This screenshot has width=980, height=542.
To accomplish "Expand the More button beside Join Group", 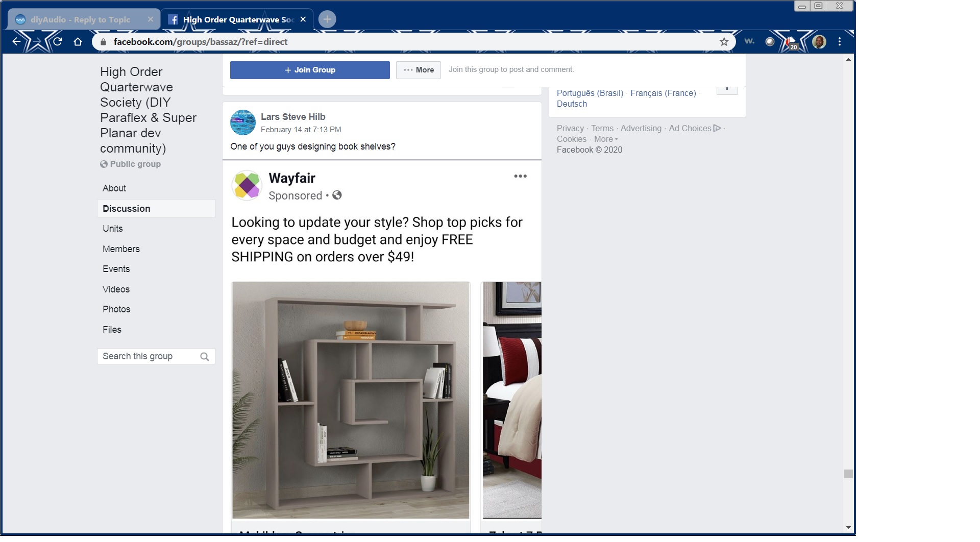I will (x=419, y=70).
